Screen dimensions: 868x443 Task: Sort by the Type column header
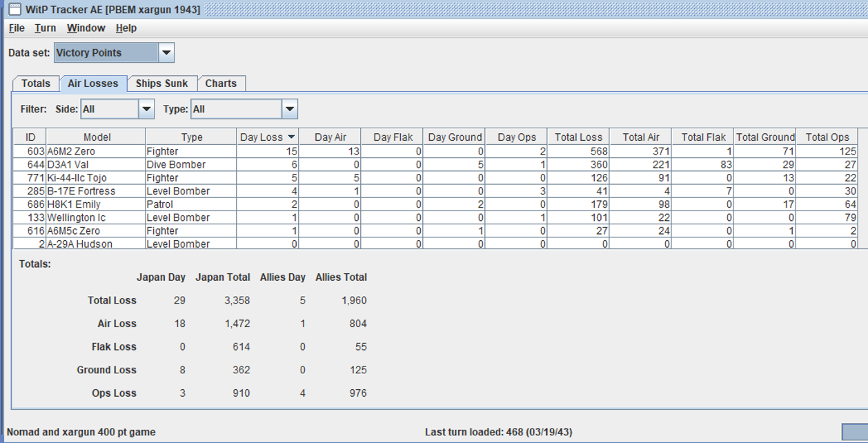[x=191, y=137]
